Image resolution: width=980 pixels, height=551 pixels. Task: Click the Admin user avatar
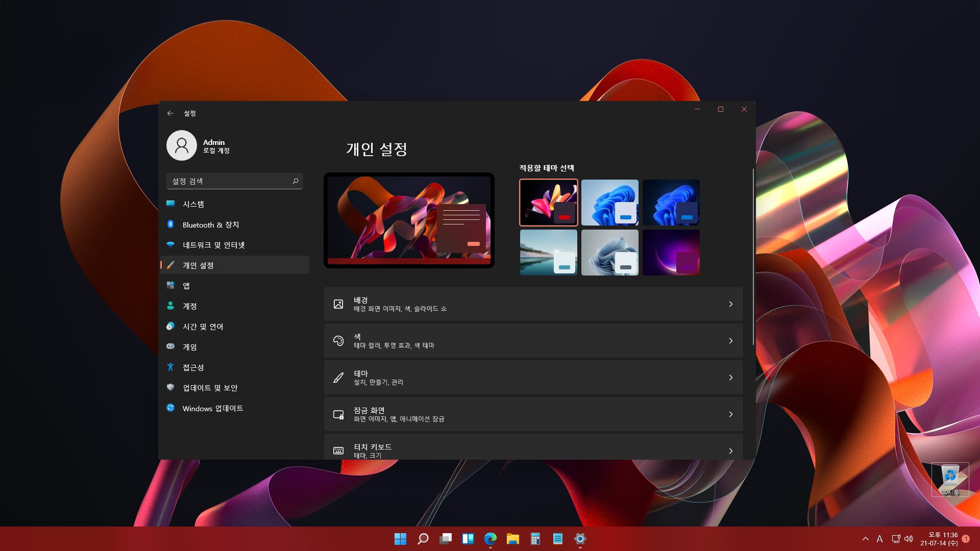pos(182,145)
